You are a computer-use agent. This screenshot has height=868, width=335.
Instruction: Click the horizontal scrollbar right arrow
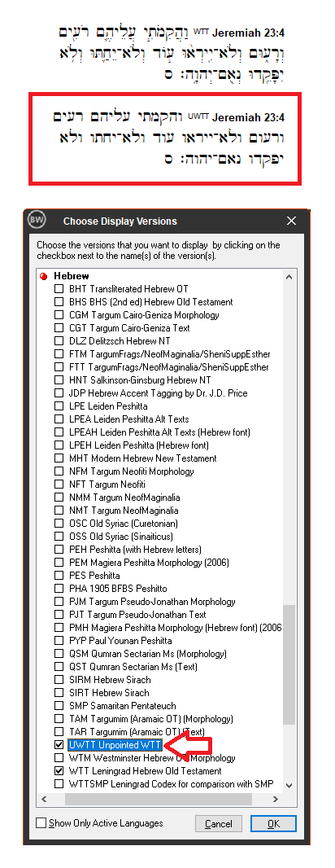[276, 800]
